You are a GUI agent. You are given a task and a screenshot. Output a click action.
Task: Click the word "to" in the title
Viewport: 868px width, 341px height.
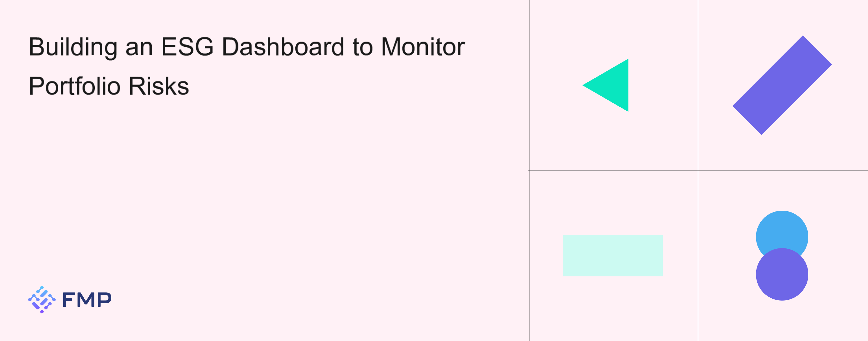coord(363,47)
